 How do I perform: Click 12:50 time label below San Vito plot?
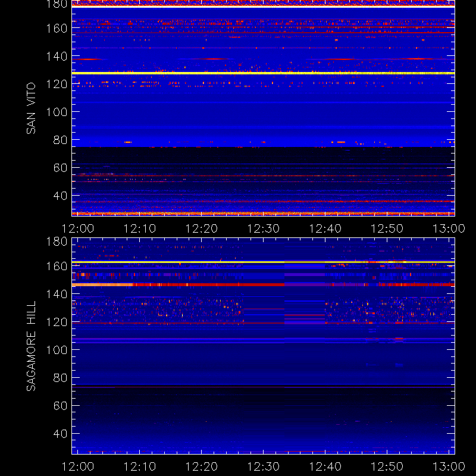pos(387,228)
